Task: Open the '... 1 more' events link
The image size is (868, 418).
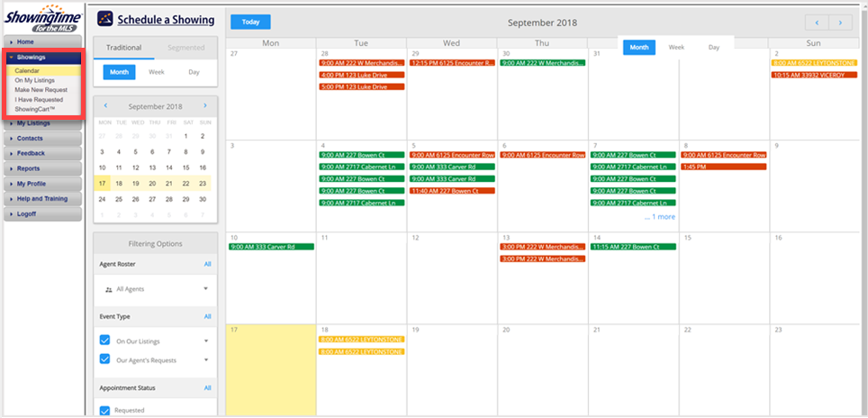Action: [x=659, y=217]
